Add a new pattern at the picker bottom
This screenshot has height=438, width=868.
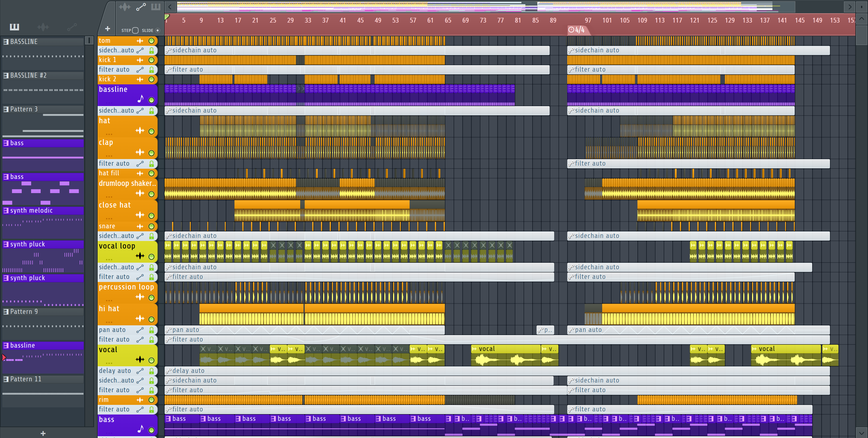43,433
